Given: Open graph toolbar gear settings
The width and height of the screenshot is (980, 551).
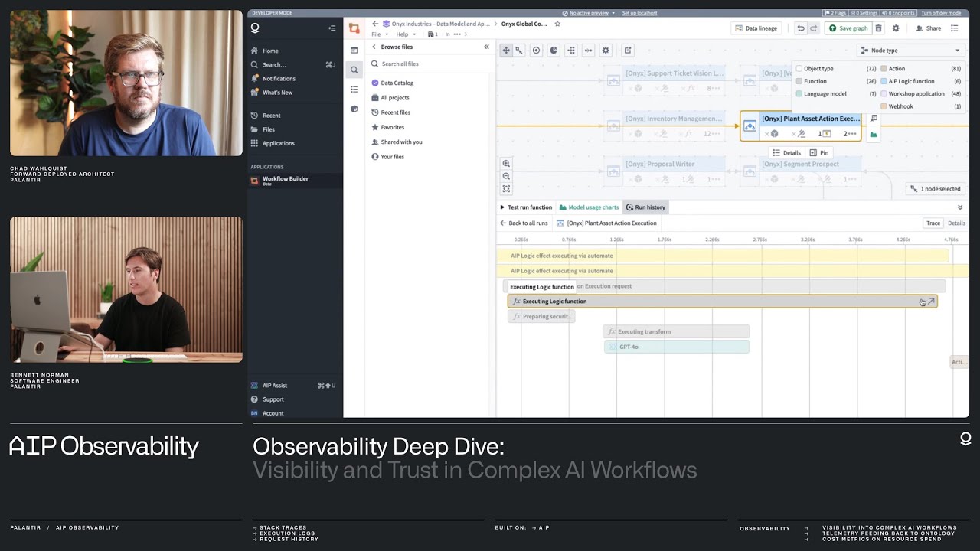Looking at the screenshot, I should click(x=606, y=51).
